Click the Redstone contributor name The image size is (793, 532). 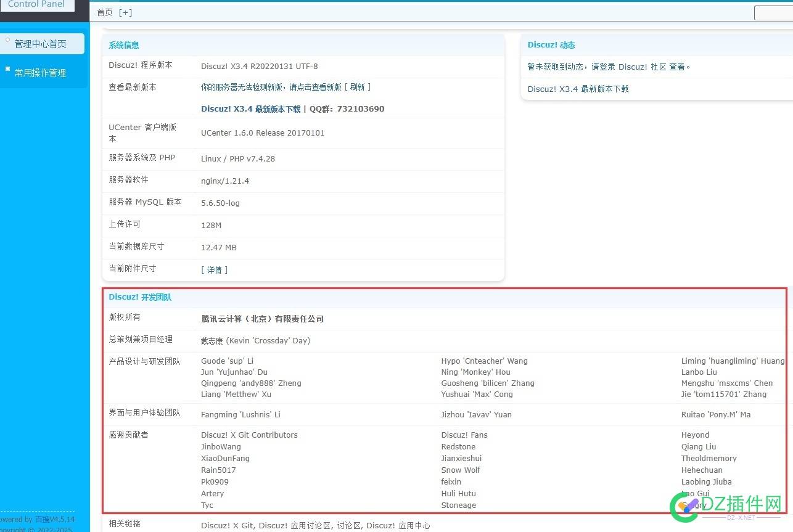pos(458,447)
